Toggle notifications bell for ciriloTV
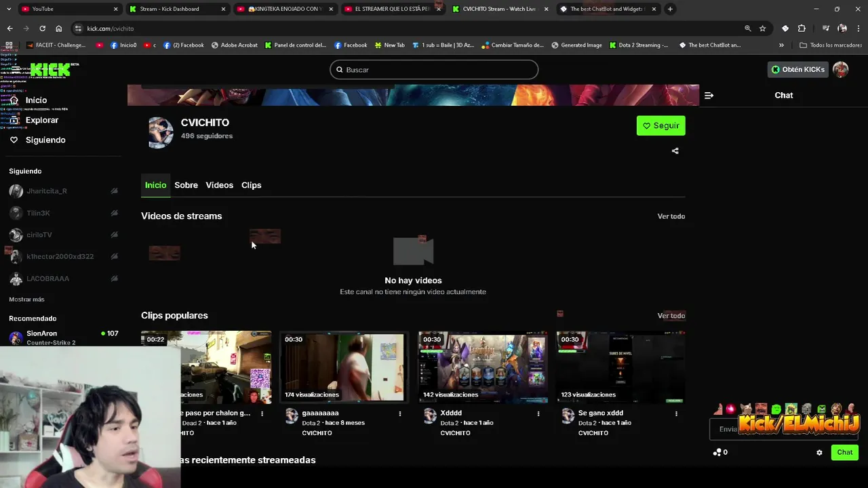This screenshot has height=488, width=868. pos(114,235)
